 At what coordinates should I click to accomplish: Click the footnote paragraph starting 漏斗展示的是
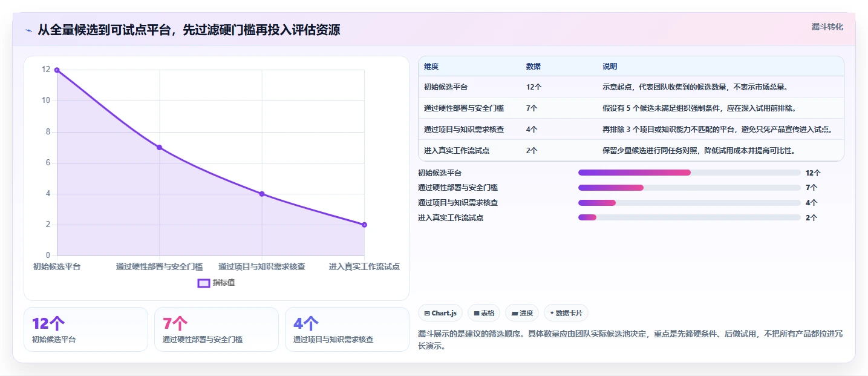630,340
